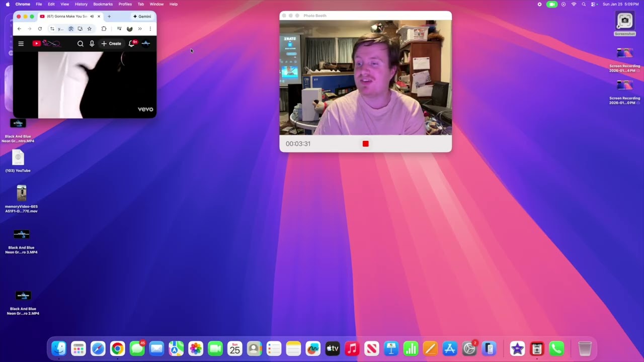Viewport: 644px width, 362px height.
Task: Open the Apple menu
Action: (8, 4)
